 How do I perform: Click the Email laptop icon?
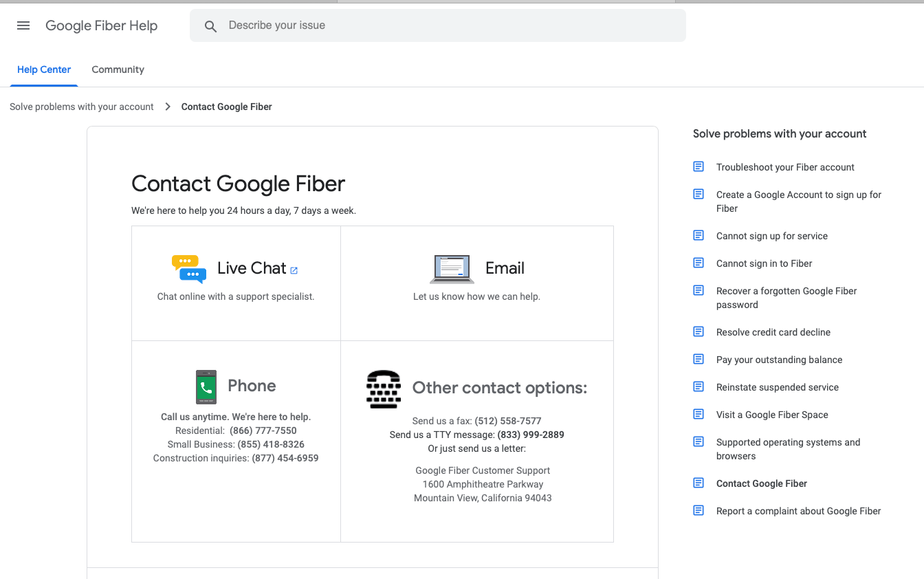(452, 269)
